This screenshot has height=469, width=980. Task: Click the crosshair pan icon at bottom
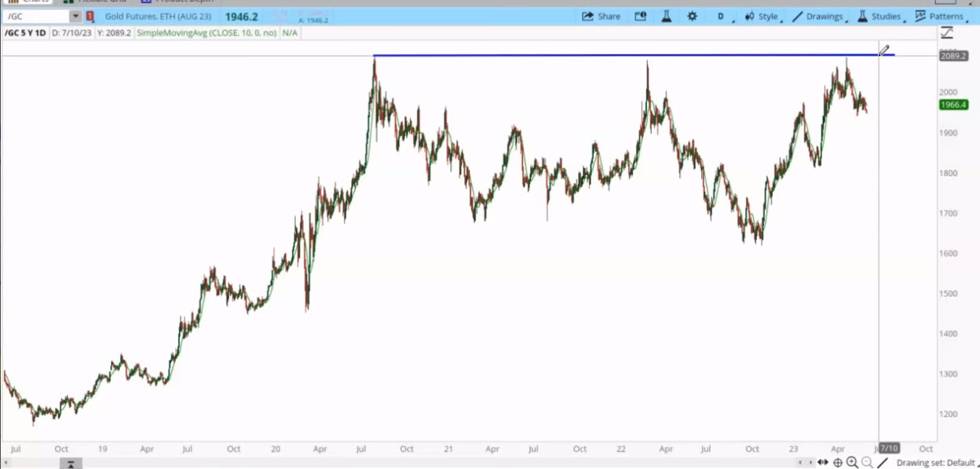tap(838, 463)
